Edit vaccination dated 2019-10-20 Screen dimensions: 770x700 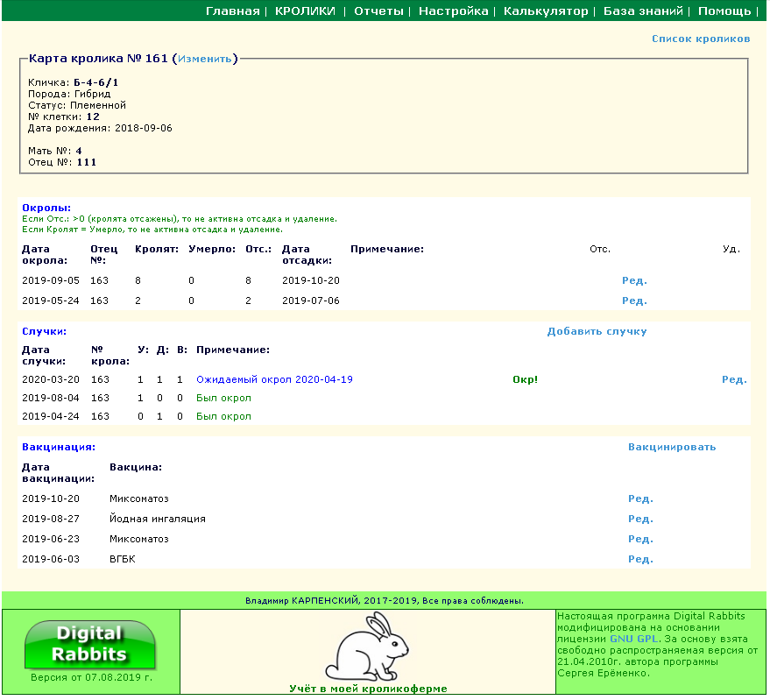pyautogui.click(x=640, y=498)
